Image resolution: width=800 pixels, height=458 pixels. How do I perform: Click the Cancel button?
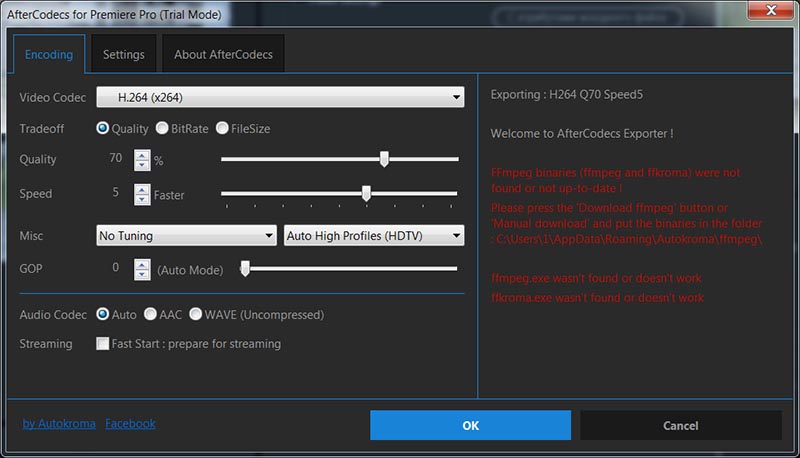(x=681, y=425)
